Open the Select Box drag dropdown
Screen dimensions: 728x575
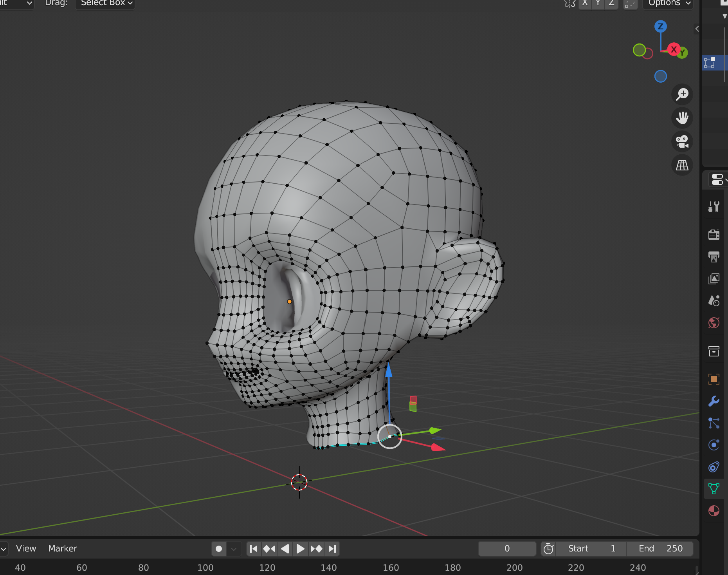point(105,3)
